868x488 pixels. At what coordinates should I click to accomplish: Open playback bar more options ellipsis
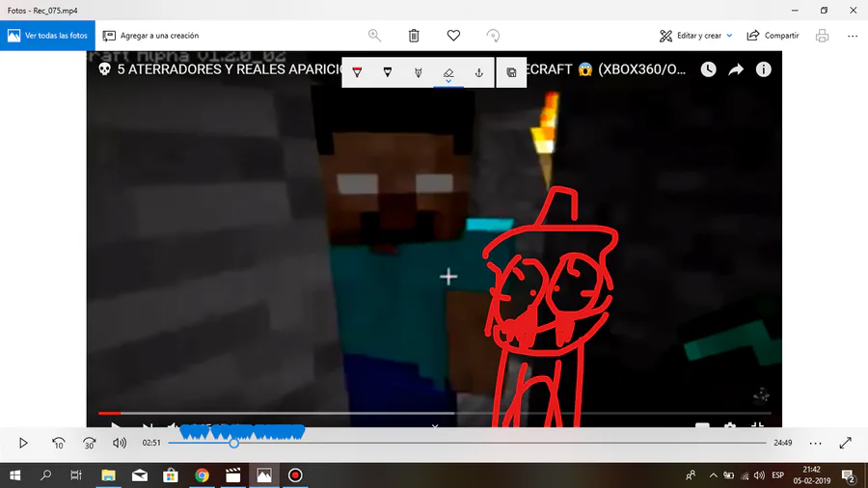click(815, 444)
